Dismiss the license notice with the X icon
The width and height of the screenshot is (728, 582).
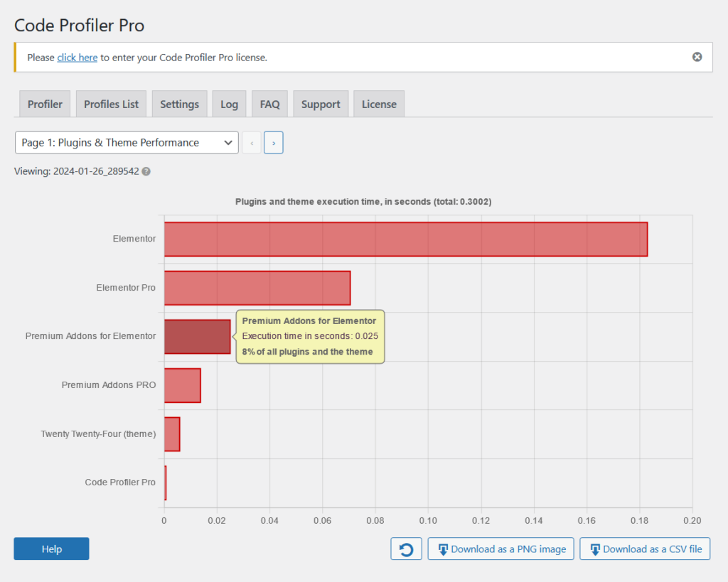coord(697,57)
